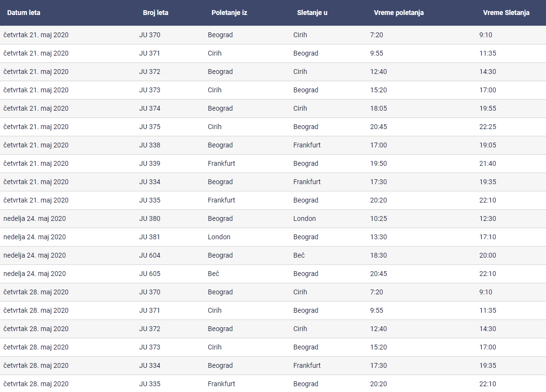Image resolution: width=546 pixels, height=392 pixels.
Task: Select flight number JU 338
Action: pyautogui.click(x=150, y=145)
